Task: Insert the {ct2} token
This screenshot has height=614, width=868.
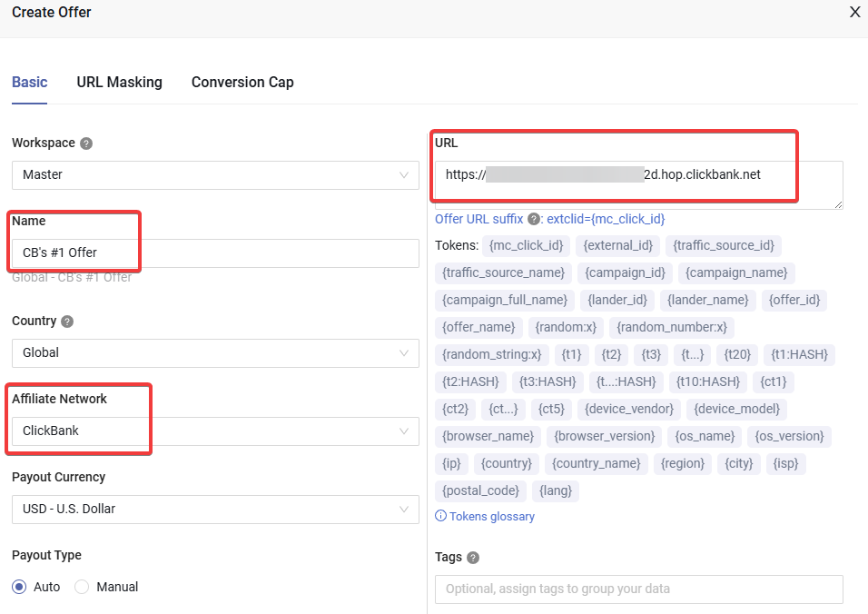Action: point(455,409)
